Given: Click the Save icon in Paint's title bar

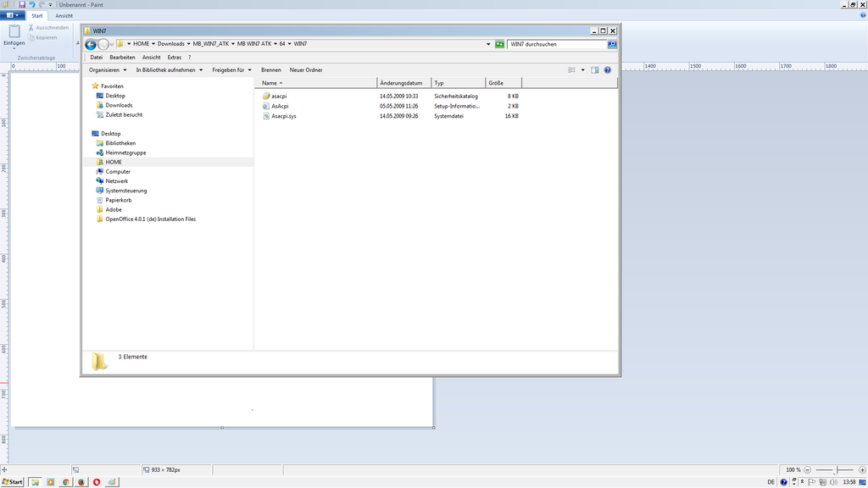Looking at the screenshot, I should click(x=22, y=4).
